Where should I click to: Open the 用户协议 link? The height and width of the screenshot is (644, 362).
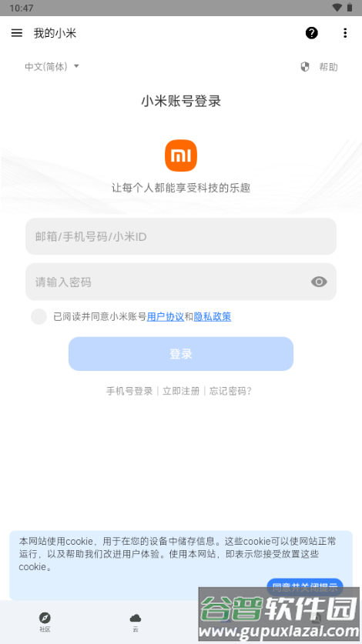[166, 317]
